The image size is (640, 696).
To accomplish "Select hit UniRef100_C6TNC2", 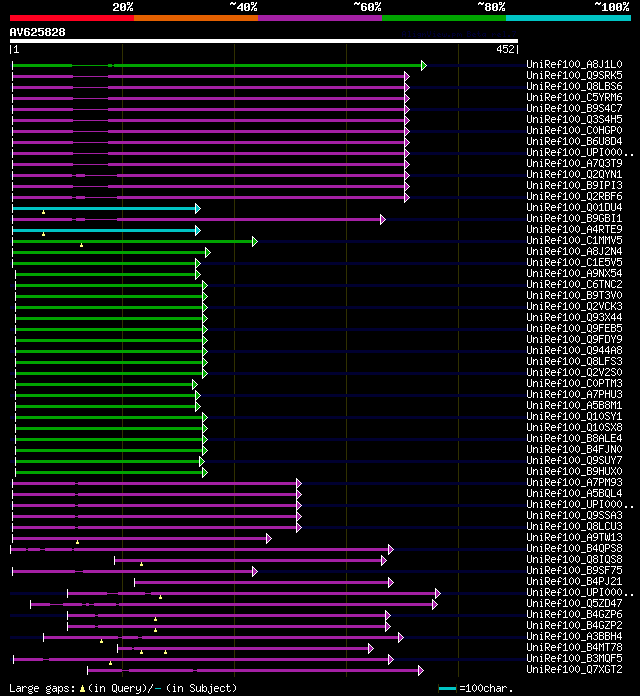I will (574, 285).
